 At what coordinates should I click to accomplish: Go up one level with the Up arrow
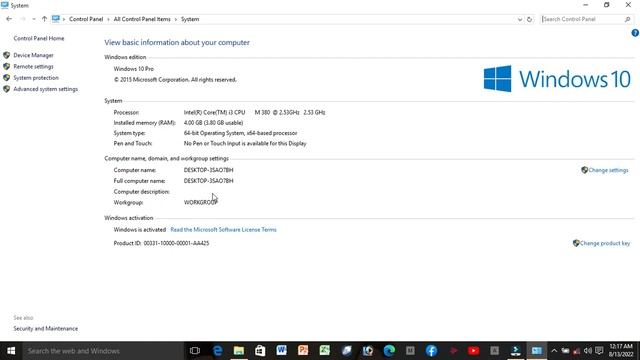[x=44, y=19]
